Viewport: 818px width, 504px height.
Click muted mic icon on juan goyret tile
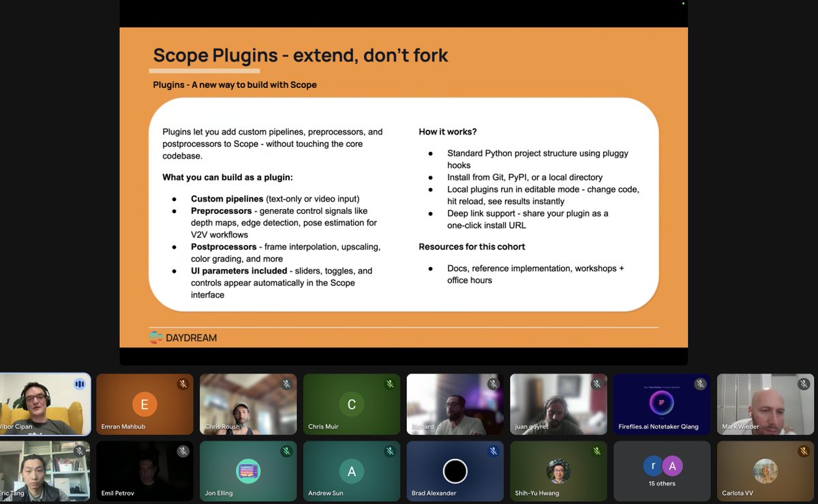point(597,384)
